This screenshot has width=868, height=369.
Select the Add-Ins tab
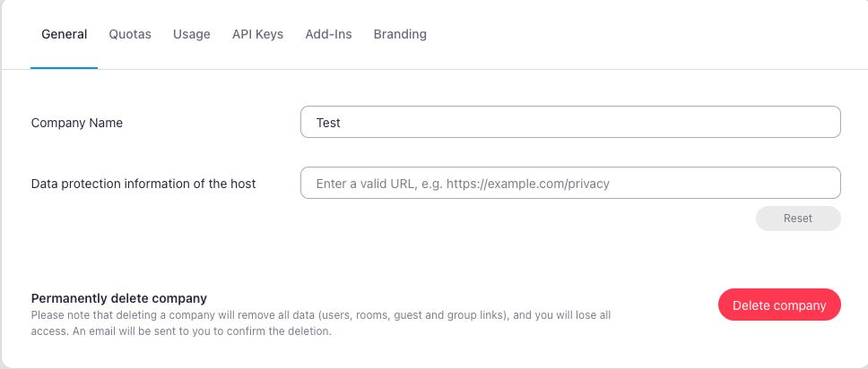(328, 34)
